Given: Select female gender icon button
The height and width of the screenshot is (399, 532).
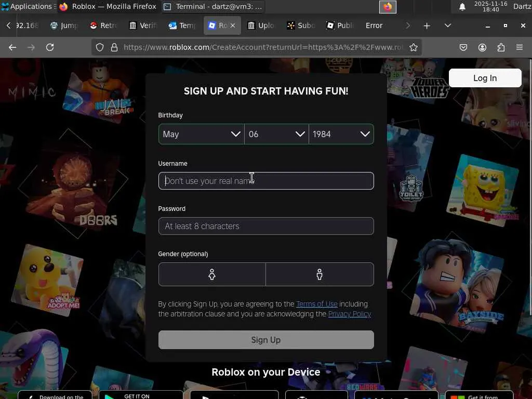Looking at the screenshot, I should pos(212,274).
